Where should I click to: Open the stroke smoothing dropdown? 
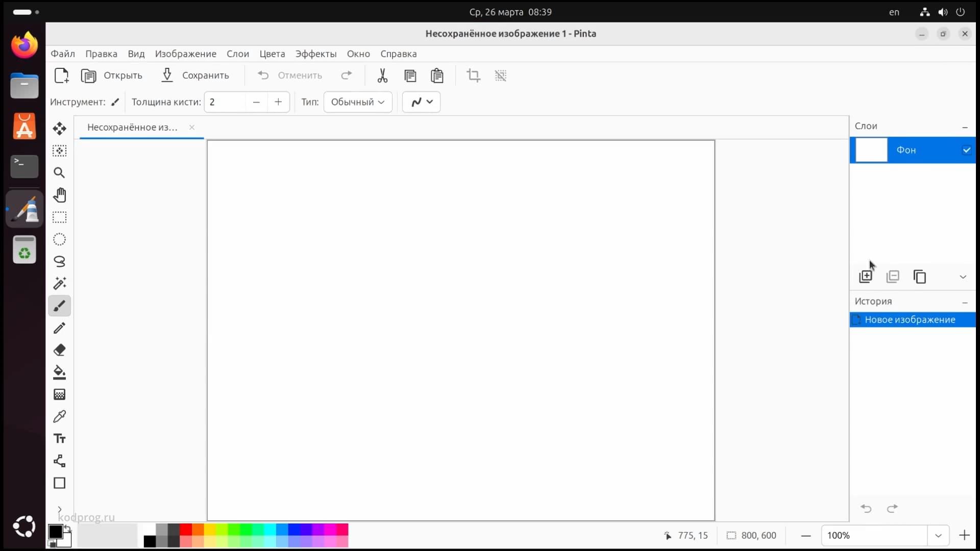(421, 102)
